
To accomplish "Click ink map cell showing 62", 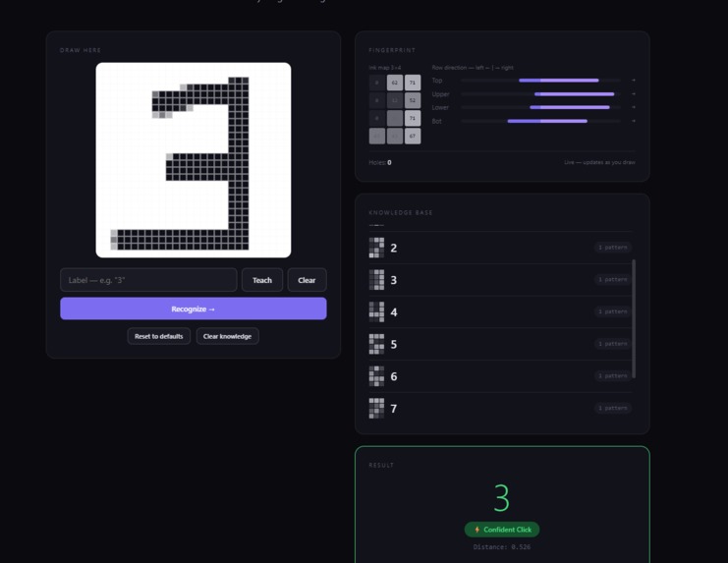I will [x=395, y=83].
